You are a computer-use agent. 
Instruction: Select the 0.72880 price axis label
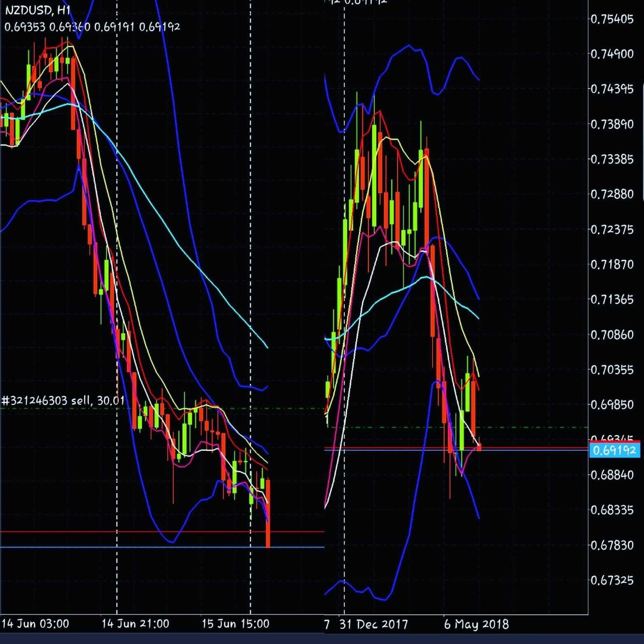pos(612,194)
